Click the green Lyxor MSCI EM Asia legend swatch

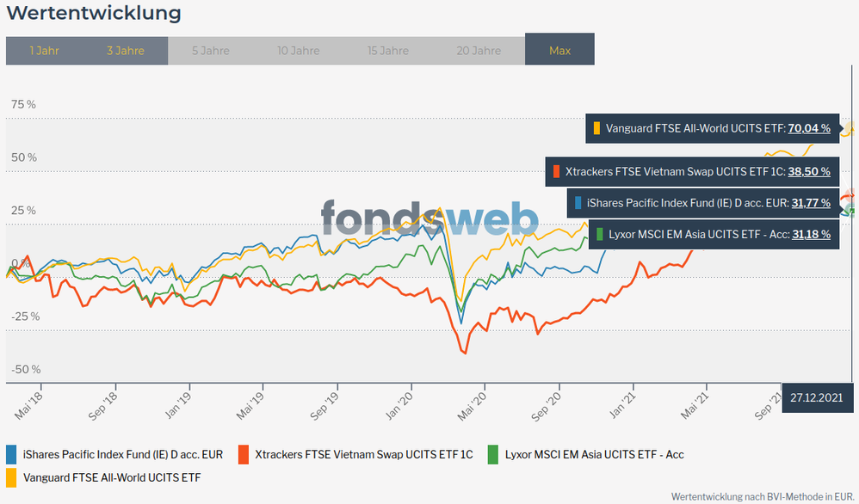493,455
